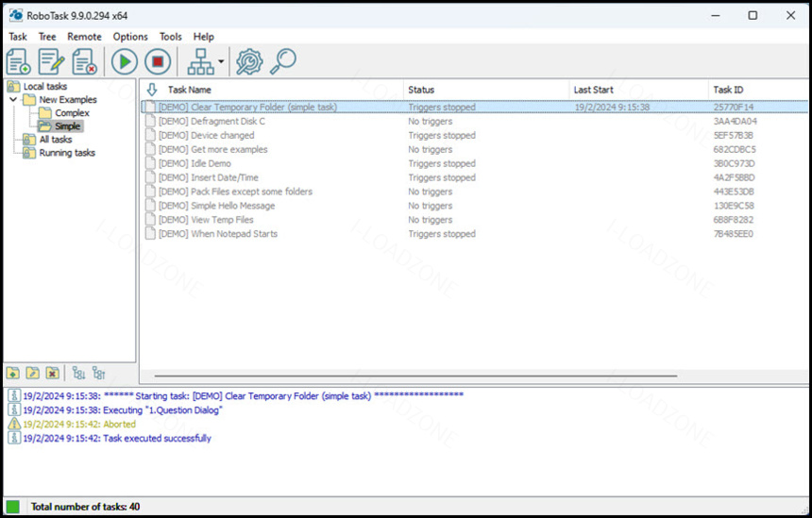The width and height of the screenshot is (812, 518).
Task: Sort by Last Start column header
Action: 594,90
